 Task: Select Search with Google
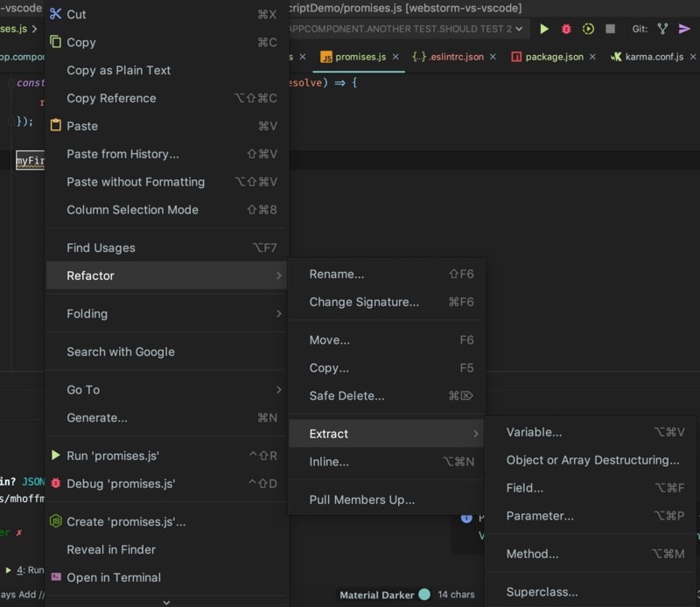pos(167,352)
